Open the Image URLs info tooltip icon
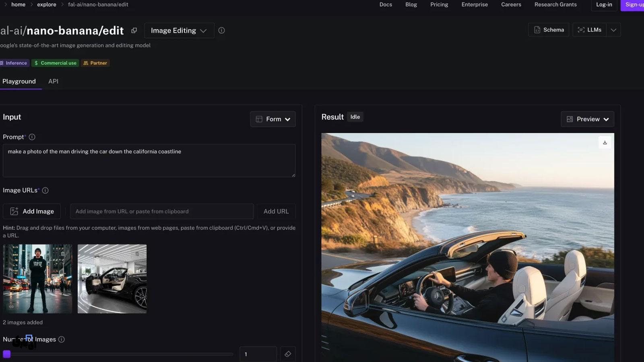The height and width of the screenshot is (362, 644). (45, 191)
